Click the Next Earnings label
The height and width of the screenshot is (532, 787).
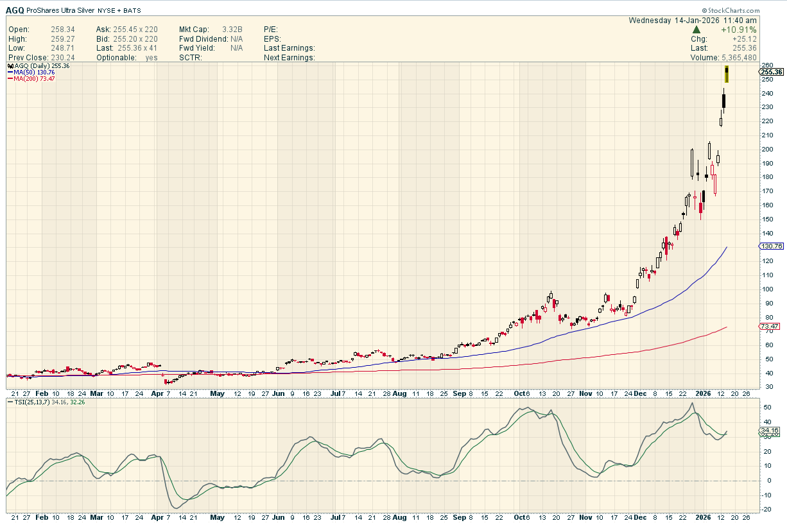(x=289, y=58)
